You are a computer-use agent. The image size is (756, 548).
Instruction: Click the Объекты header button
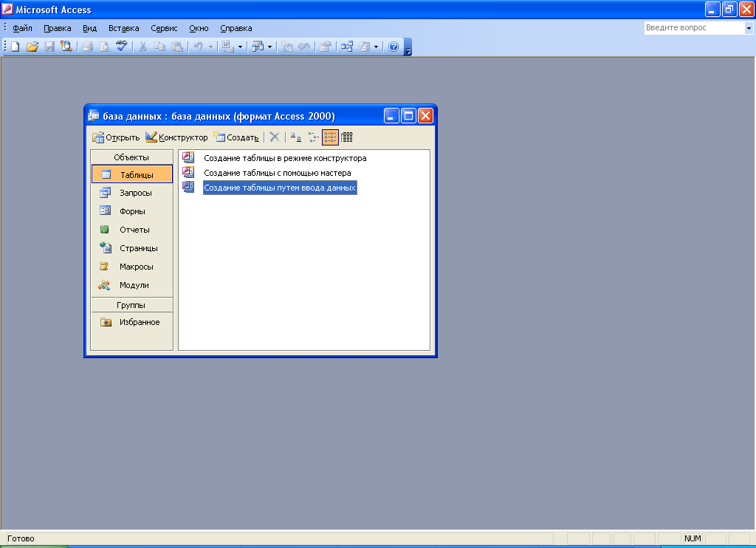[131, 157]
